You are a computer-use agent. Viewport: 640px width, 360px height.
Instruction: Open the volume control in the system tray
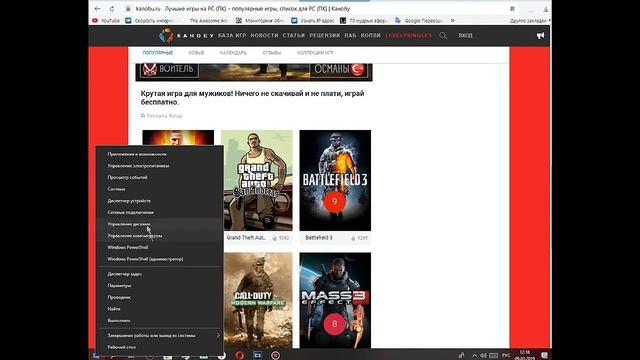[x=484, y=356]
